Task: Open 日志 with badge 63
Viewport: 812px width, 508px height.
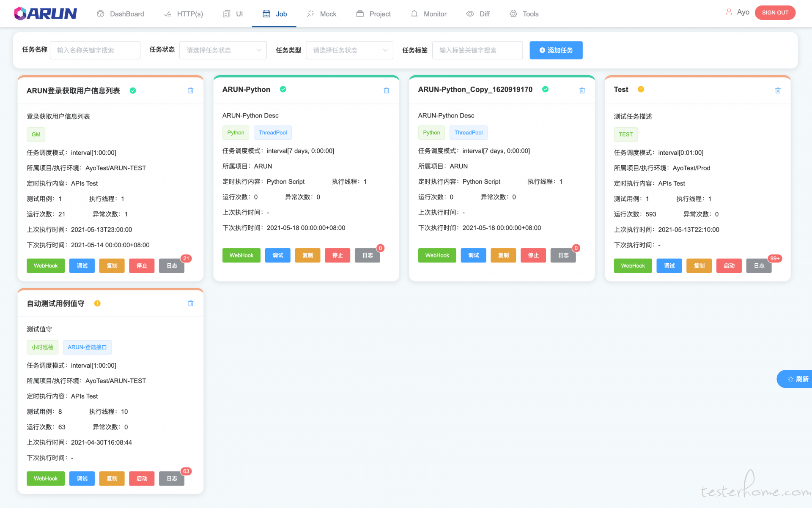Action: coord(172,478)
